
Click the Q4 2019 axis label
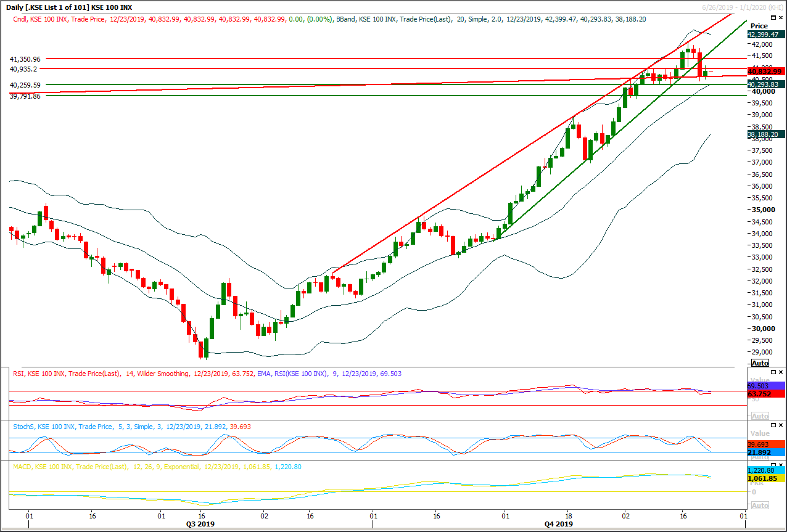pyautogui.click(x=559, y=523)
